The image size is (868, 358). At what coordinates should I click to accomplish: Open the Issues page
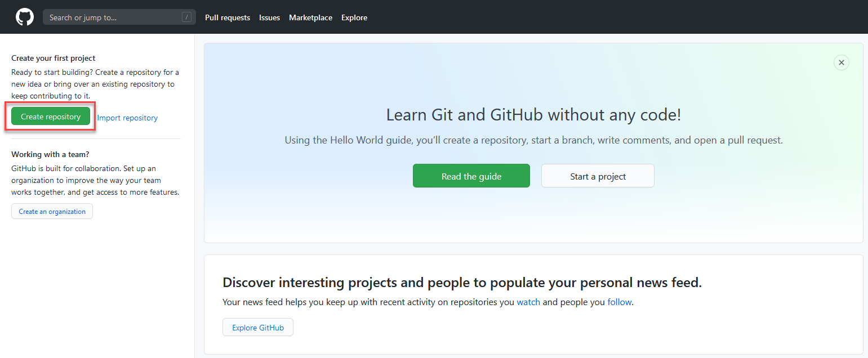[x=269, y=17]
